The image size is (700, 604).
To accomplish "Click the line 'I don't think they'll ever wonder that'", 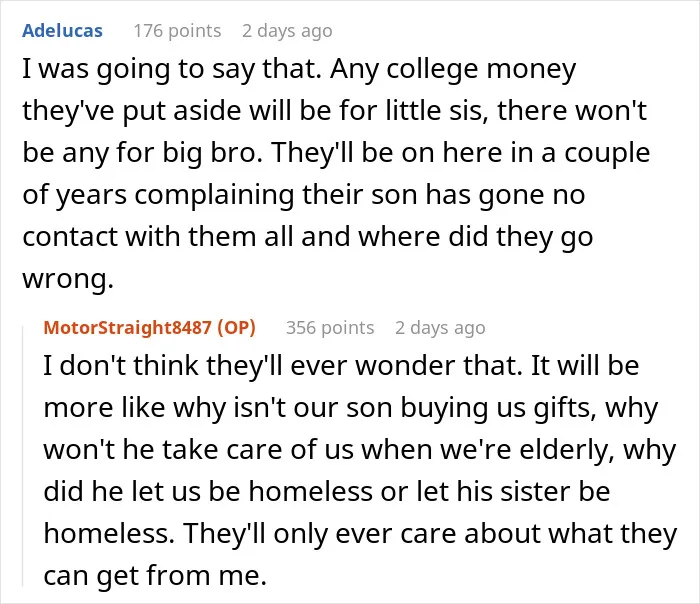I will click(341, 366).
